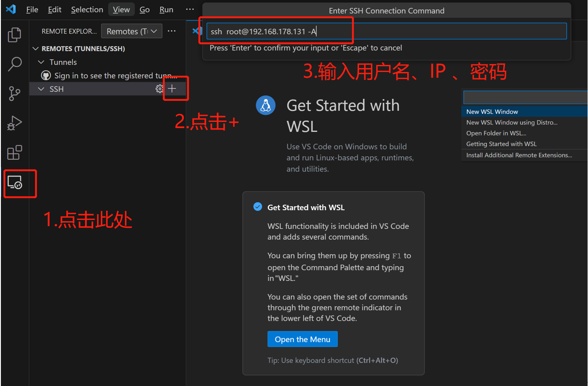Click the large Get Started with WSL heading
This screenshot has width=588, height=386.
(x=343, y=116)
